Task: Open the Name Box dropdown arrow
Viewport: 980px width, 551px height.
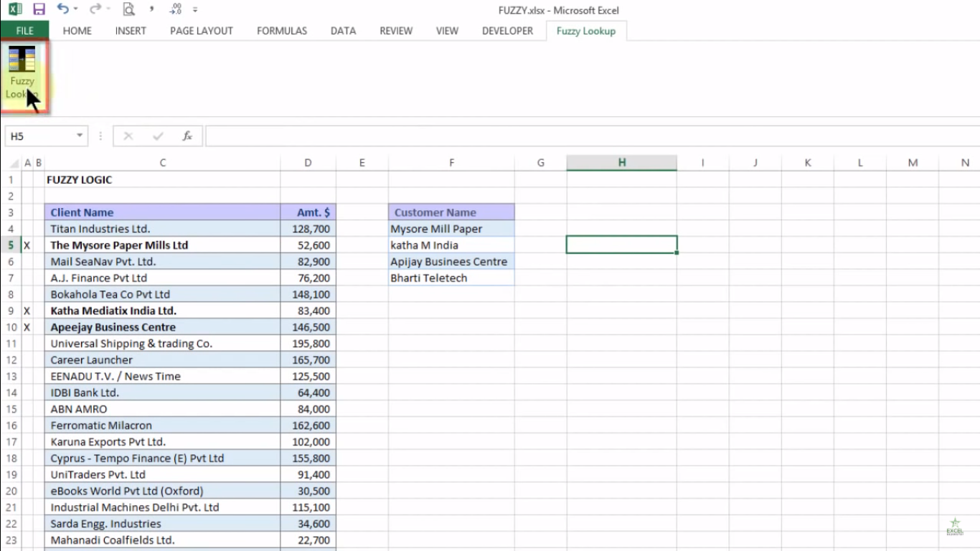Action: click(80, 136)
